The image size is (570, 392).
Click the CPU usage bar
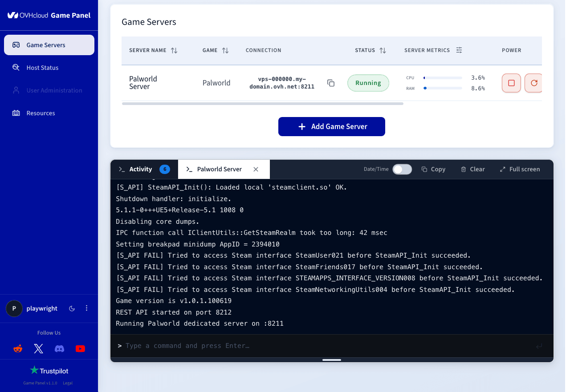443,78
